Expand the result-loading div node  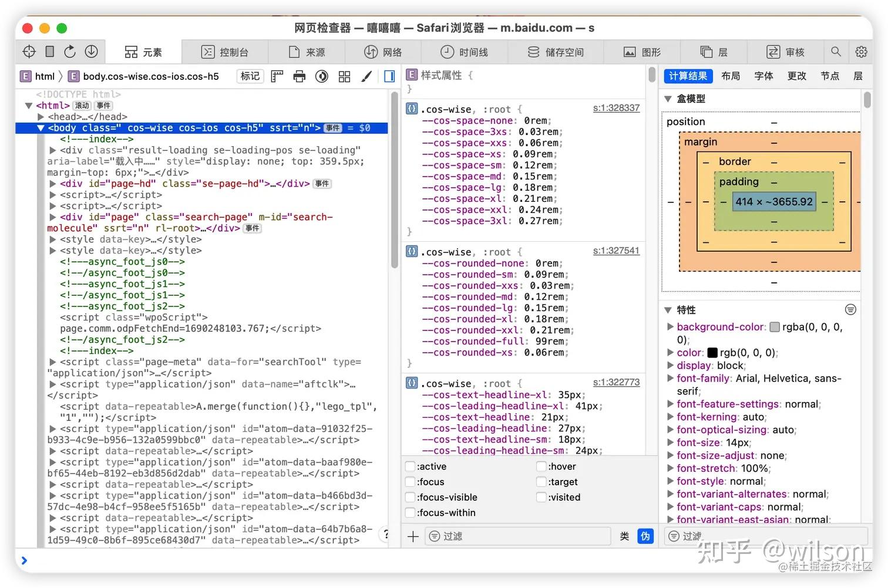click(52, 150)
